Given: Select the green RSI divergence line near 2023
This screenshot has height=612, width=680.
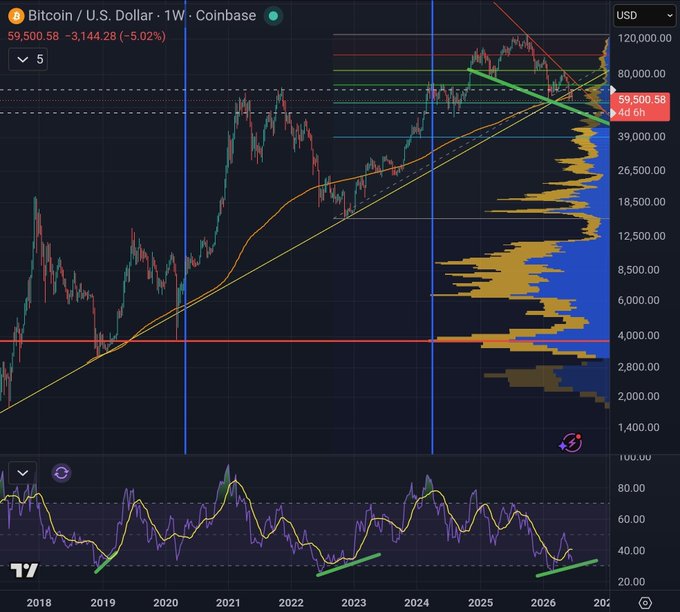Looking at the screenshot, I should coord(348,565).
